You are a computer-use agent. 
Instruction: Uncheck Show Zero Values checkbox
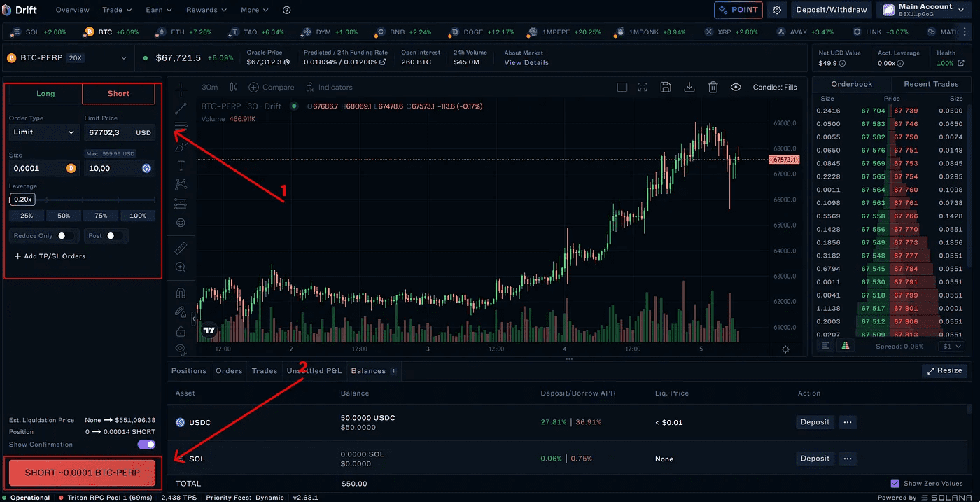tap(895, 484)
